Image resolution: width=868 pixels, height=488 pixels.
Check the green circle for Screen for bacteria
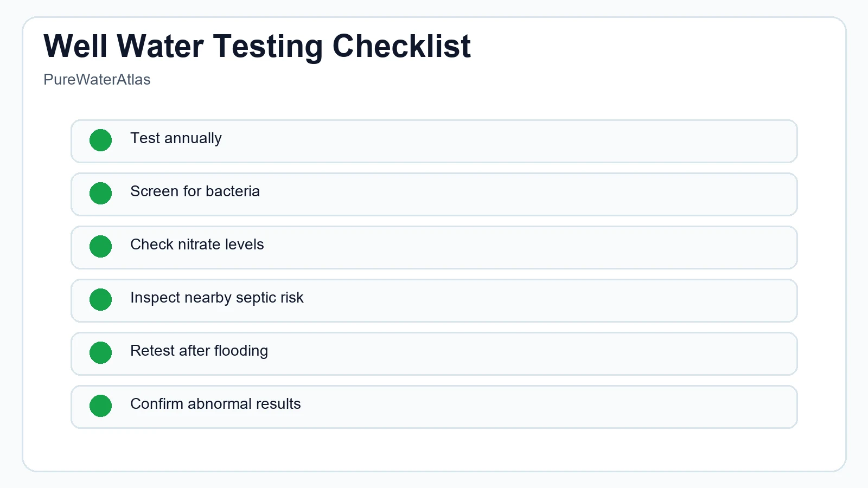(x=100, y=194)
